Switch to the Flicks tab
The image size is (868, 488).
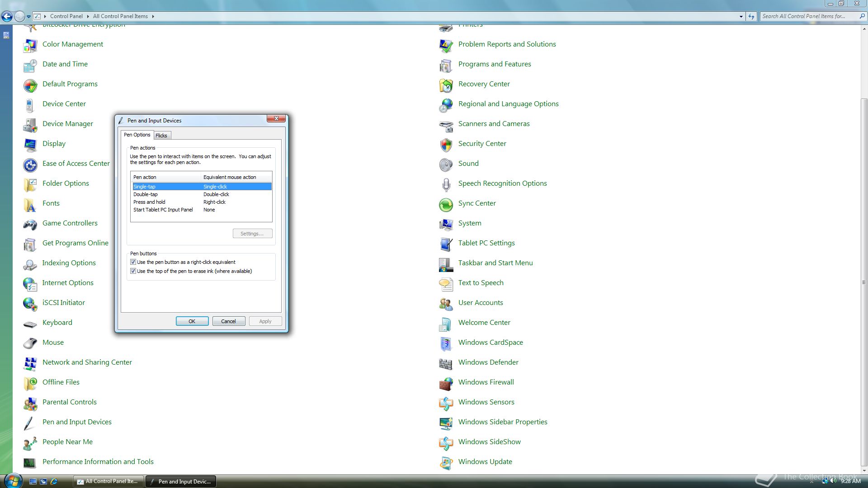click(161, 136)
